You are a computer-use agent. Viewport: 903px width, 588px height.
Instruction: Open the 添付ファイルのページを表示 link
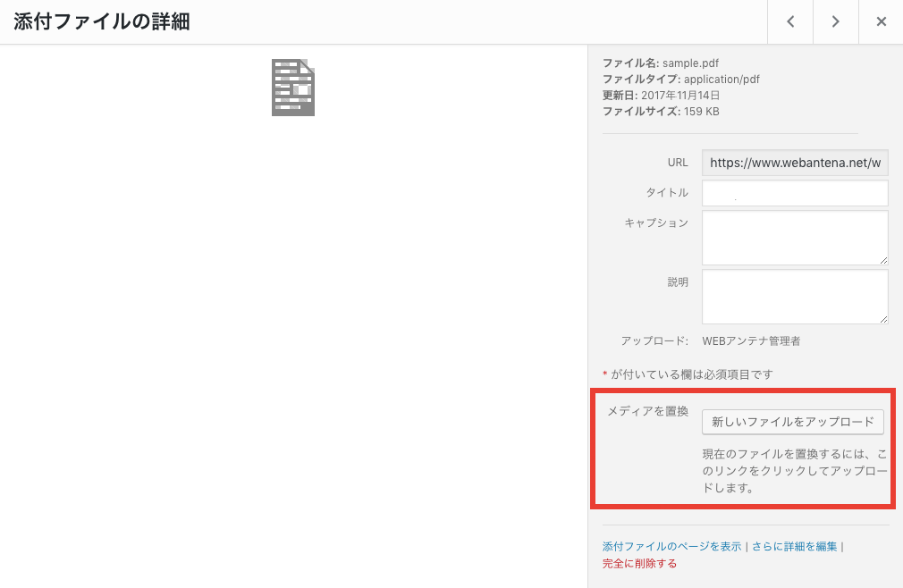pos(671,546)
